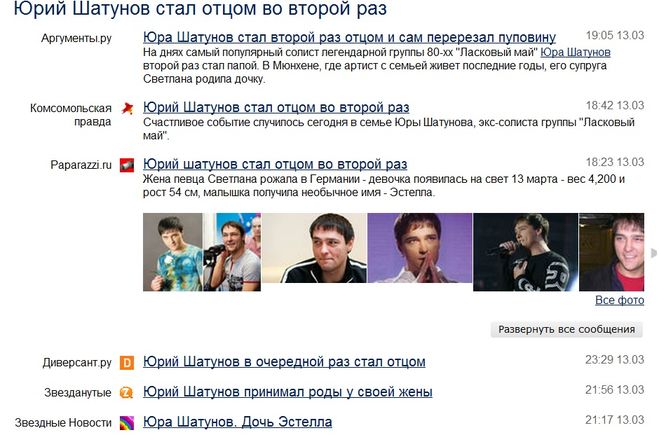
Task: Open photo of man in colorful t-shirt
Action: click(x=173, y=252)
